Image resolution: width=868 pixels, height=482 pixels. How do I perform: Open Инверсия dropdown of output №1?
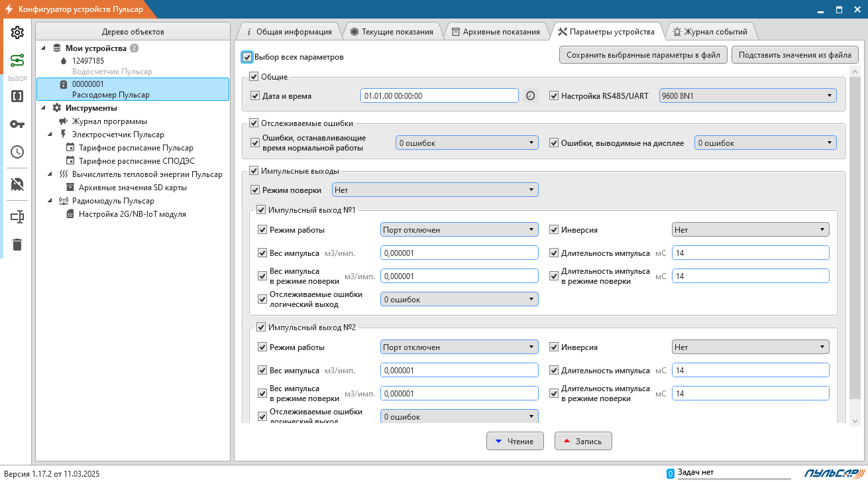pyautogui.click(x=750, y=229)
